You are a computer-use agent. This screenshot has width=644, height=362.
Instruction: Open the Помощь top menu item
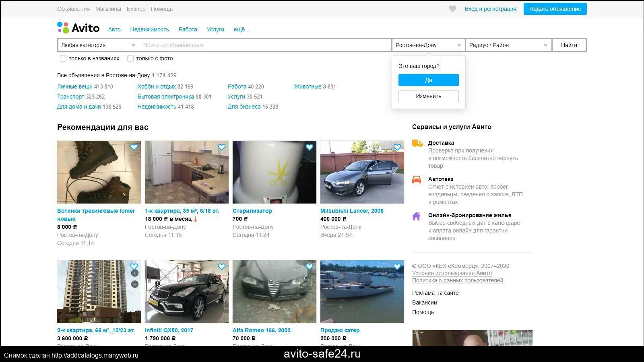[x=162, y=9]
